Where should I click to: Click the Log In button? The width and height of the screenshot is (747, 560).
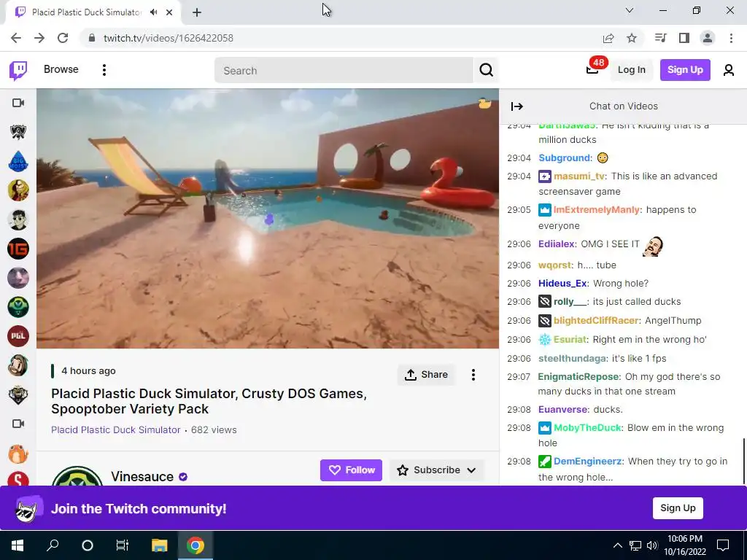click(631, 70)
